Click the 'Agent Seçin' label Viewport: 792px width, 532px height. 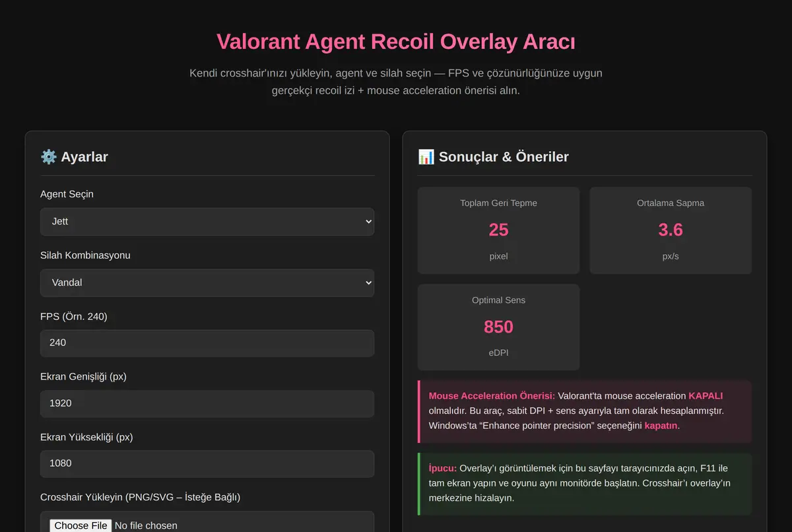[x=67, y=194]
